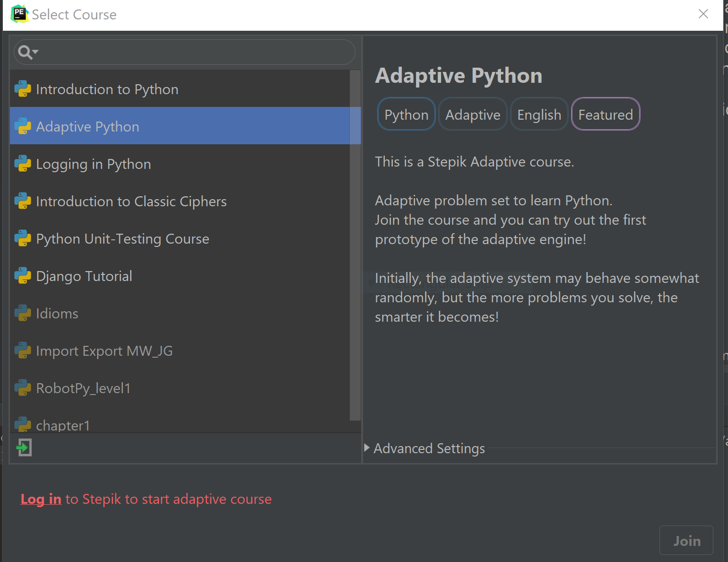Screen dimensions: 728x562
Task: Click the Python icon beside Django Tutorial
Action: coord(23,276)
